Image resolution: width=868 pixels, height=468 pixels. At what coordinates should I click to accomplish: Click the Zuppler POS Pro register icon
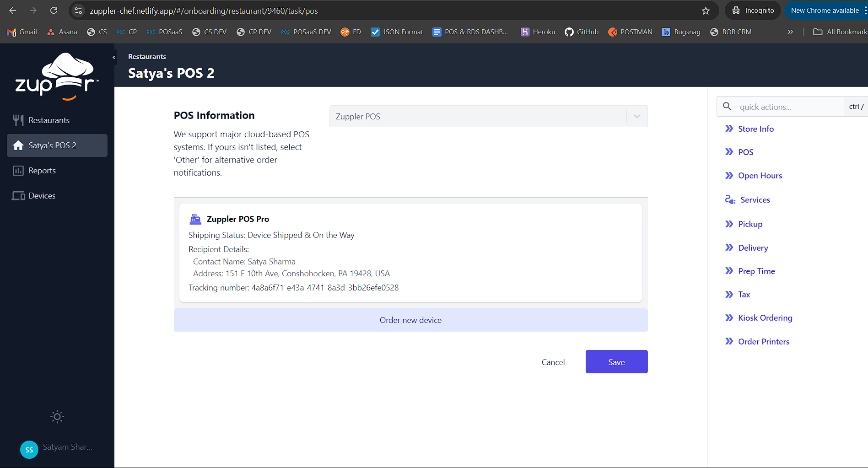point(195,219)
